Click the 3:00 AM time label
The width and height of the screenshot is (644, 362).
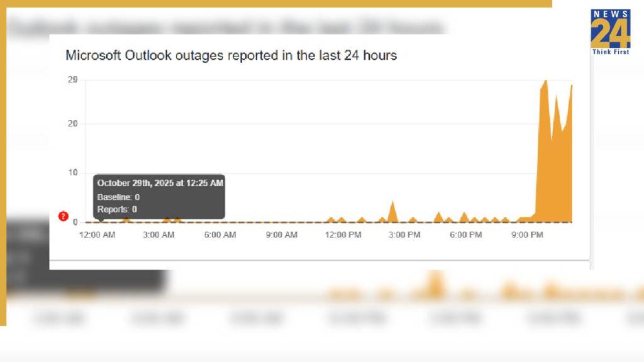(x=158, y=235)
